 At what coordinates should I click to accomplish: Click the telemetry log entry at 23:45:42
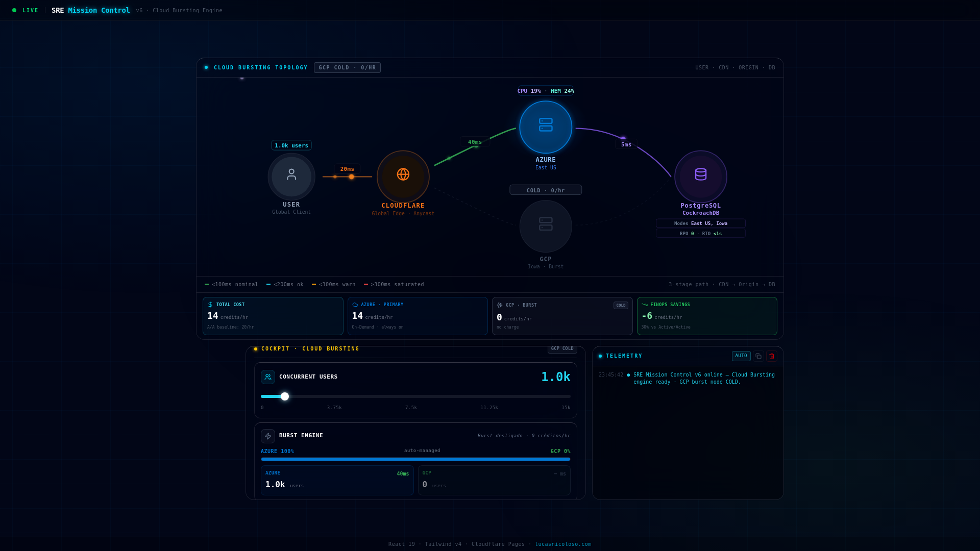688,379
